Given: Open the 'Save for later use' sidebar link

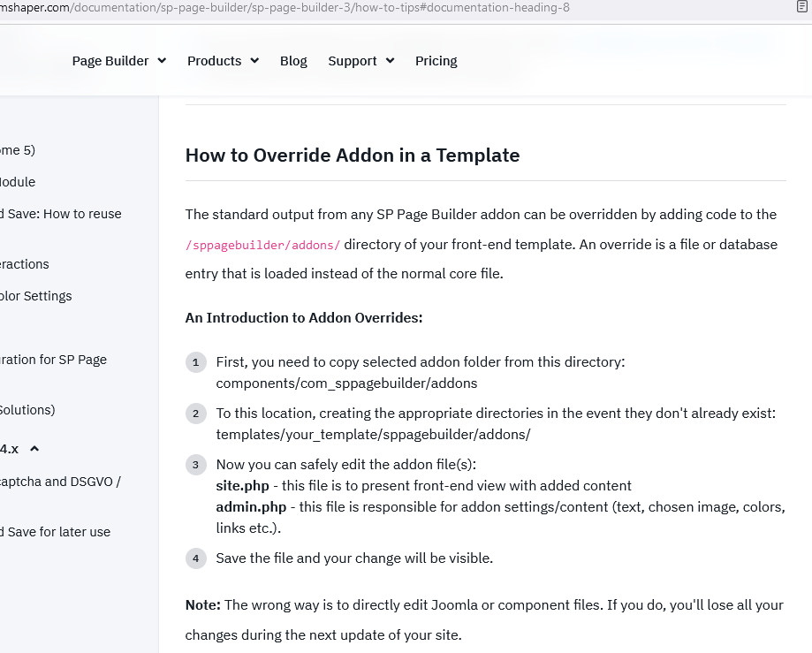Looking at the screenshot, I should (x=55, y=532).
